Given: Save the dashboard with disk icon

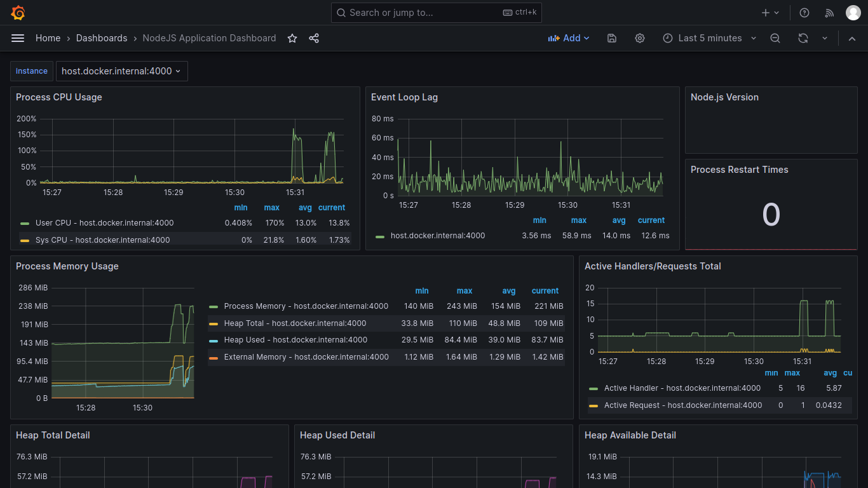Looking at the screenshot, I should coord(612,38).
